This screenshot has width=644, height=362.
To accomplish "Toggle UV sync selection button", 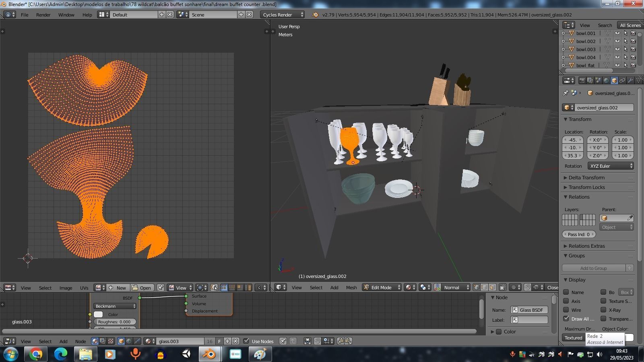I will point(214,288).
